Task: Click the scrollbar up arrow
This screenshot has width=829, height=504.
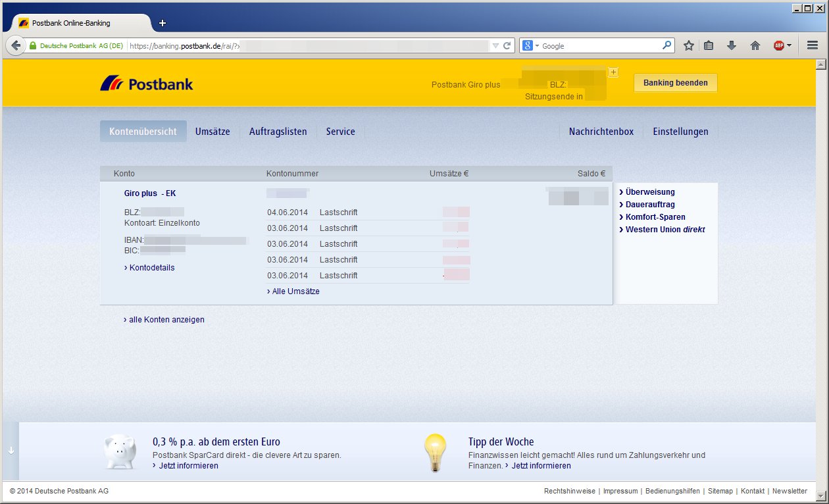Action: click(820, 64)
